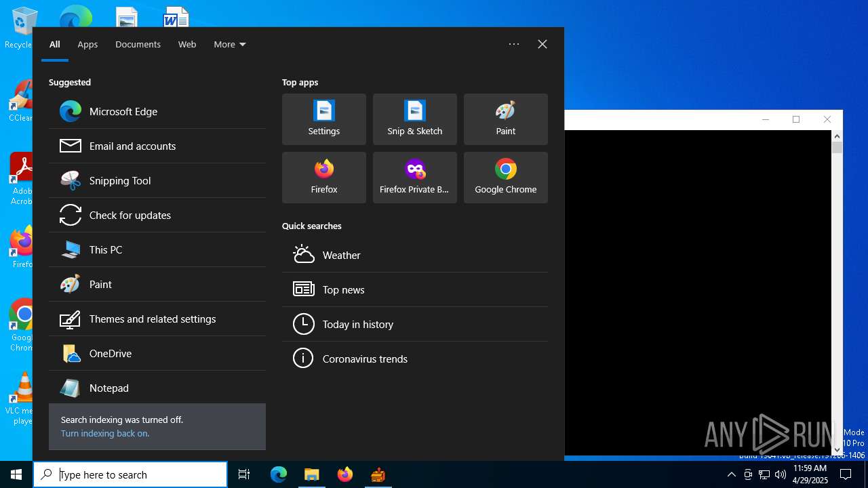Show hidden system tray icons
The height and width of the screenshot is (488, 868).
click(731, 474)
